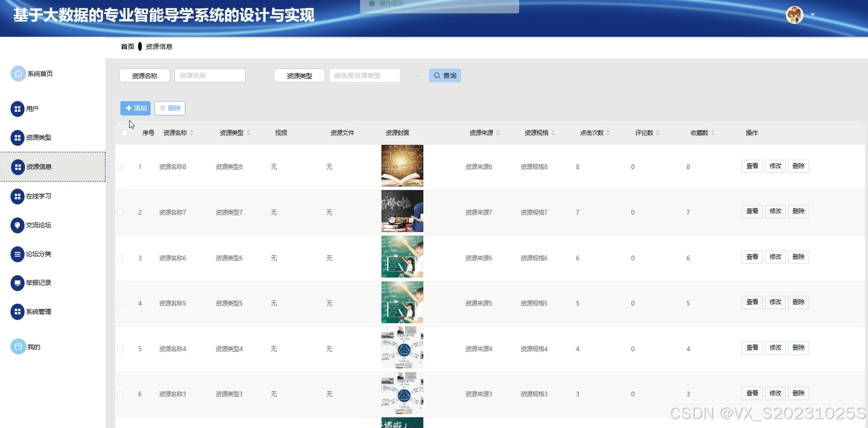Open 资源类型 menu item
Image resolution: width=868 pixels, height=428 pixels.
point(39,138)
